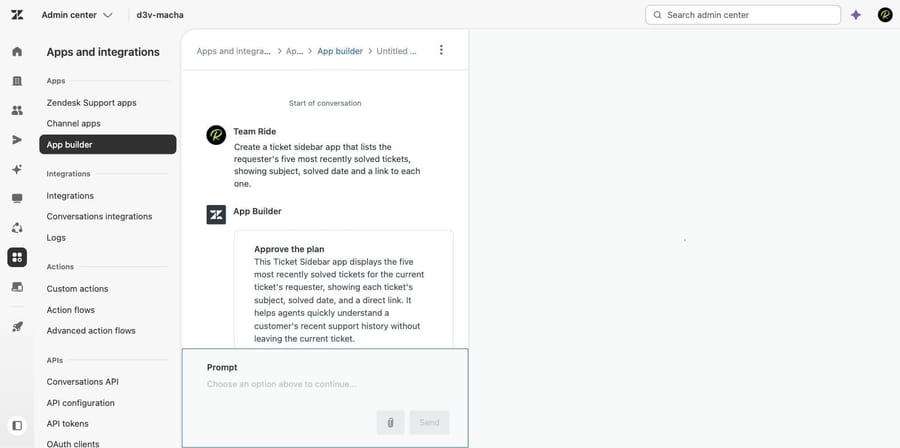Screen dimensions: 900x448
Task: Open Objects and rules via the shapes icon
Action: pos(17,228)
